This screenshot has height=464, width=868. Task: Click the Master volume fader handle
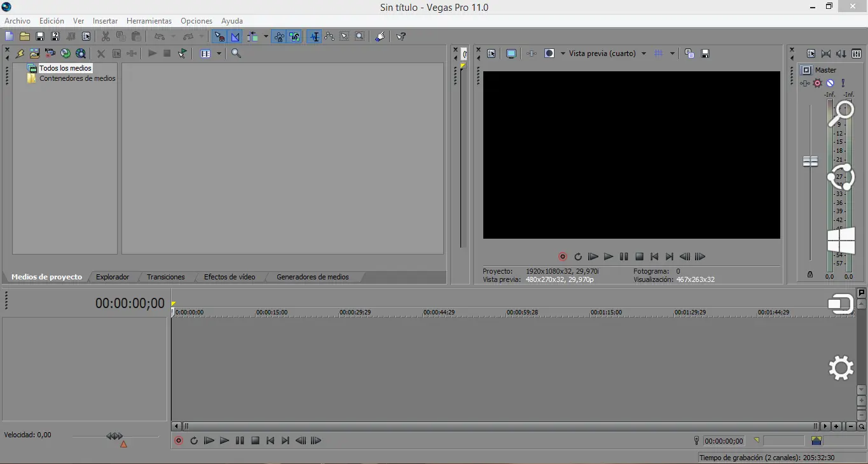(810, 162)
